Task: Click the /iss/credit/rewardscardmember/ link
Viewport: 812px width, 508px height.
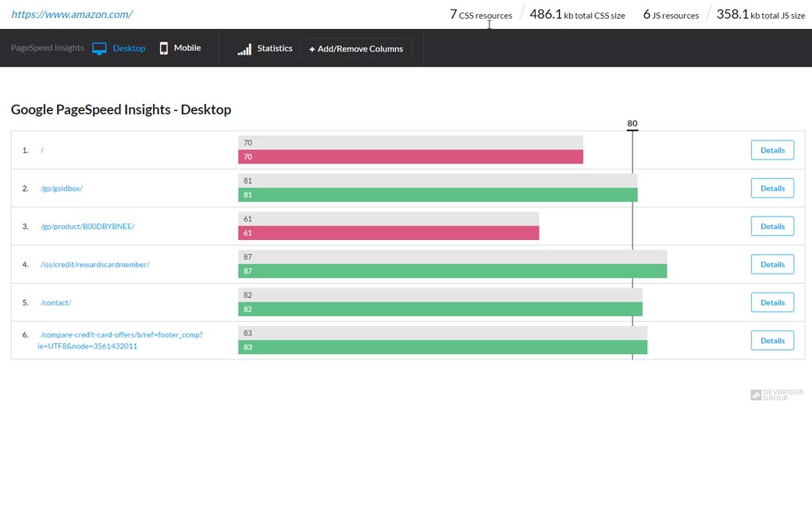Action: [94, 265]
